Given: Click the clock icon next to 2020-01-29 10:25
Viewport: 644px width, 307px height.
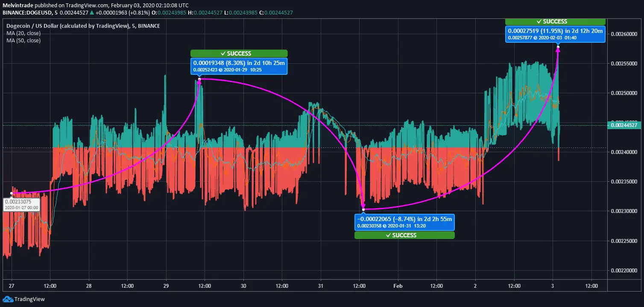Looking at the screenshot, I should tap(220, 70).
